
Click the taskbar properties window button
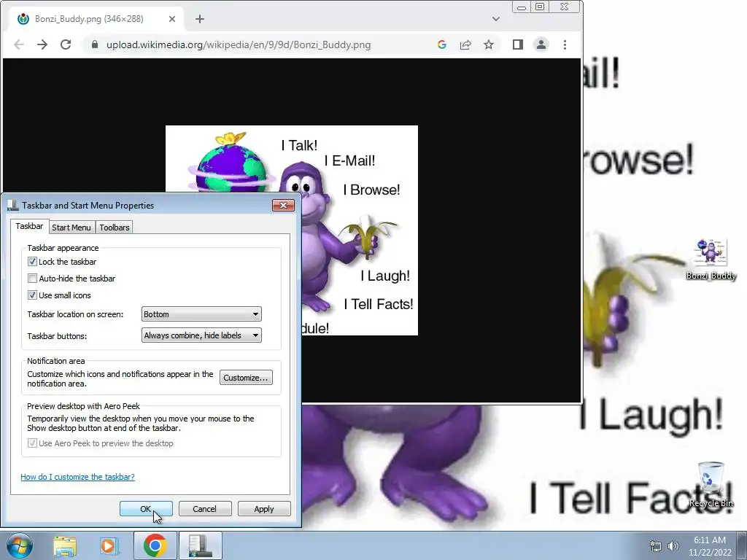click(x=201, y=545)
